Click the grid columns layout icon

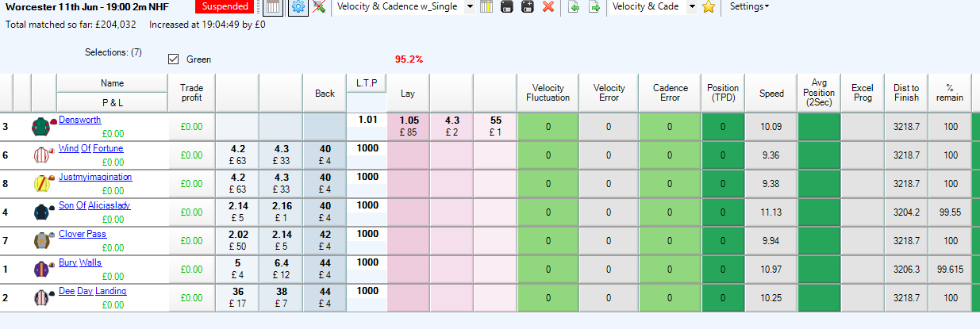(272, 7)
